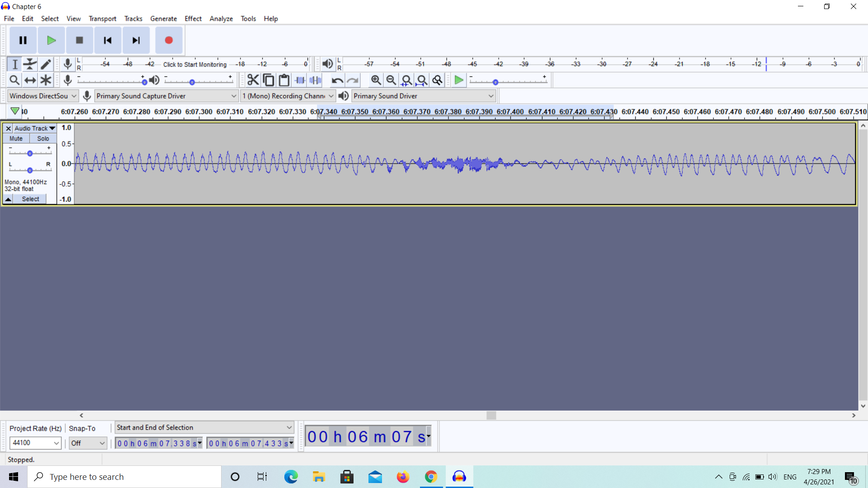868x488 pixels.
Task: Open the Primary Sound Capture Driver dropdown
Action: tap(166, 96)
